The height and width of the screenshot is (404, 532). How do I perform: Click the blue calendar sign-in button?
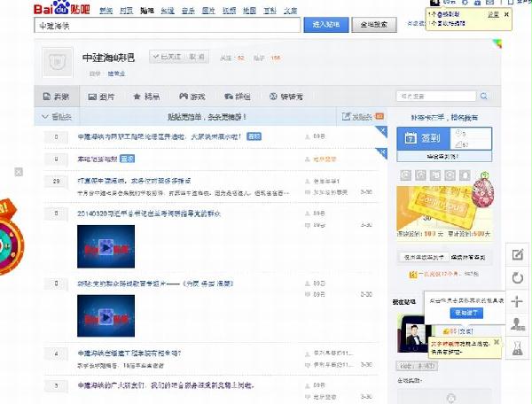point(419,138)
